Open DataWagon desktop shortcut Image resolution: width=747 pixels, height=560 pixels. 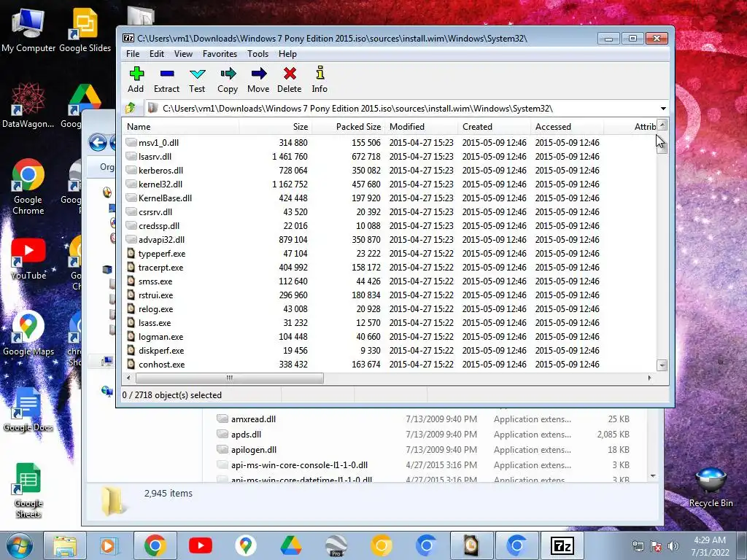[x=28, y=106]
